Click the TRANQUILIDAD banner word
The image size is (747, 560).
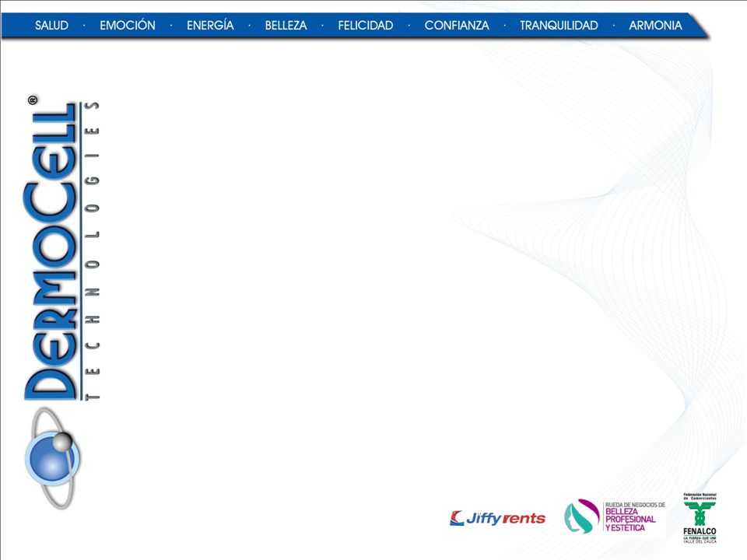[559, 25]
